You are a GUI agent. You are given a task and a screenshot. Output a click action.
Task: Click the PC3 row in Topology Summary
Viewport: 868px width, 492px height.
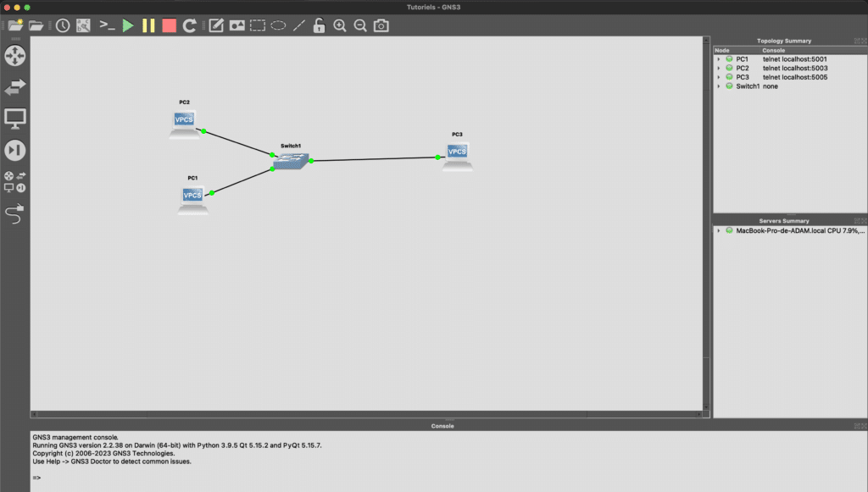pyautogui.click(x=790, y=77)
